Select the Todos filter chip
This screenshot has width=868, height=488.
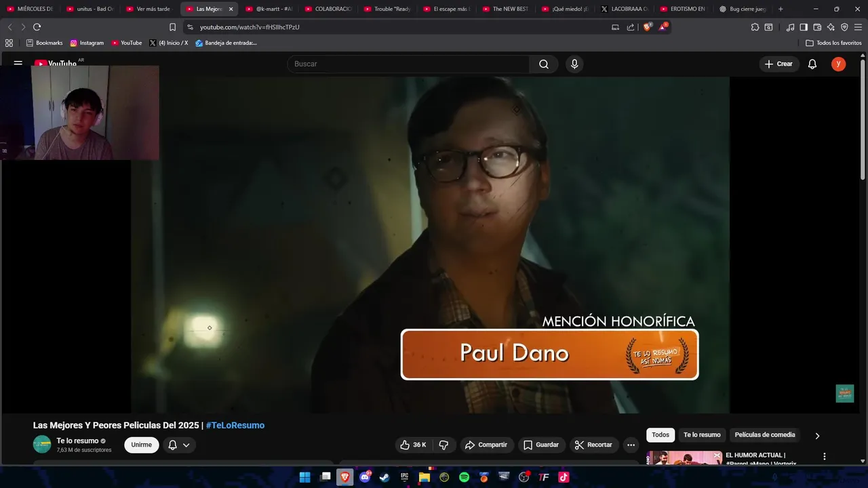tap(660, 435)
